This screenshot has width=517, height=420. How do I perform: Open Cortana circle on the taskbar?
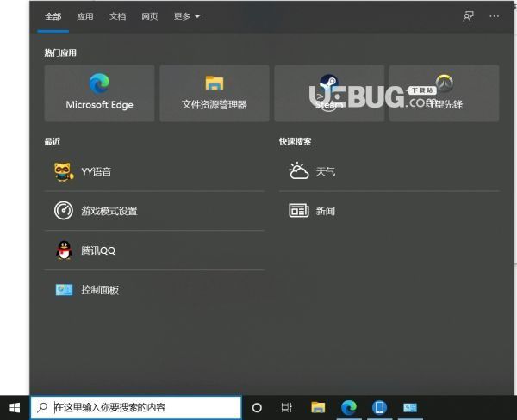257,408
